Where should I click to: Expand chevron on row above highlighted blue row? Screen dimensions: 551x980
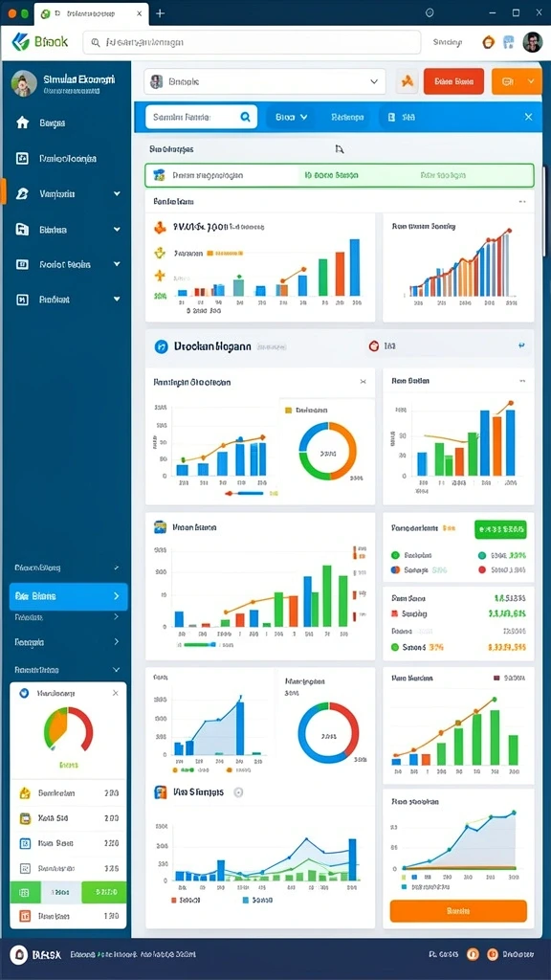[116, 568]
